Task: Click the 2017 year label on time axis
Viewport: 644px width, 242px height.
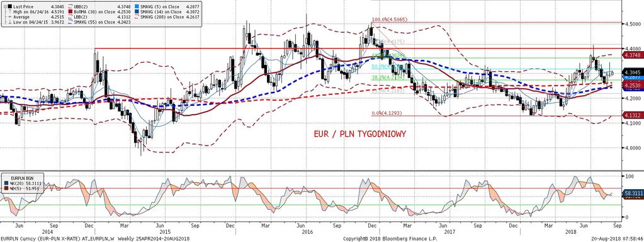Action: (x=449, y=232)
